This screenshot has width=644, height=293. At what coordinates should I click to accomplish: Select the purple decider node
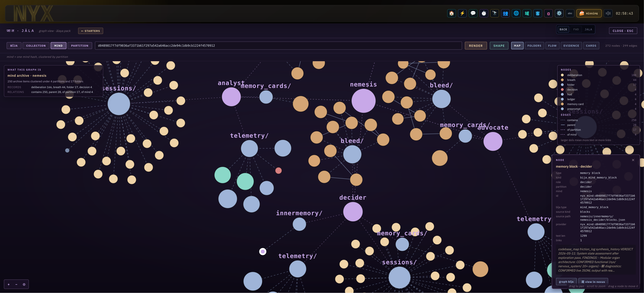click(x=353, y=212)
